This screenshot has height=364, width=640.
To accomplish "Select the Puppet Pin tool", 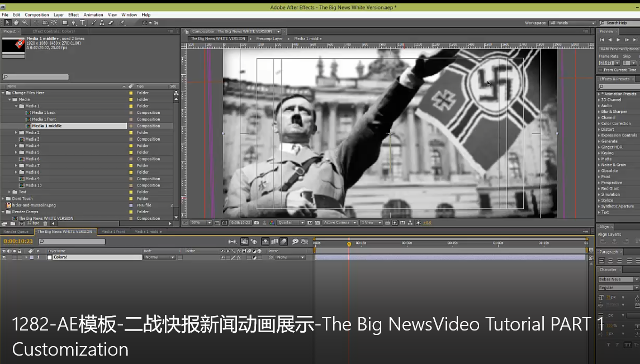I will pyautogui.click(x=122, y=23).
